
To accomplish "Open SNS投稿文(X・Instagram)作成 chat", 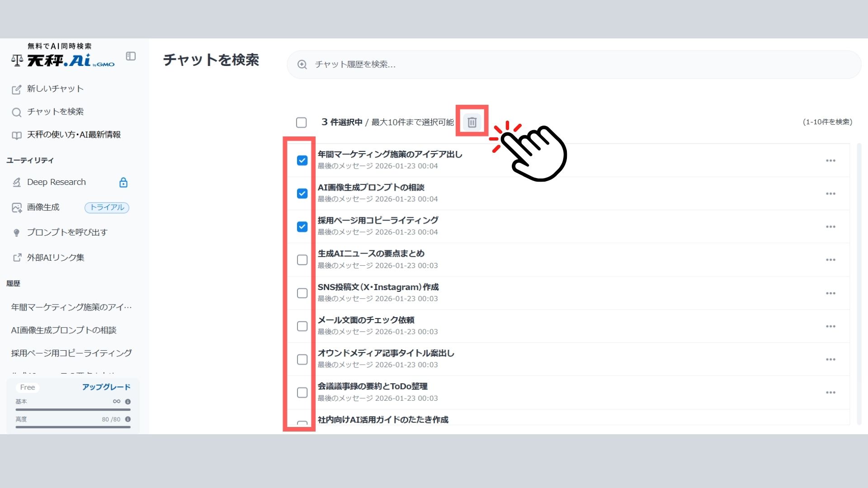I will click(x=378, y=287).
